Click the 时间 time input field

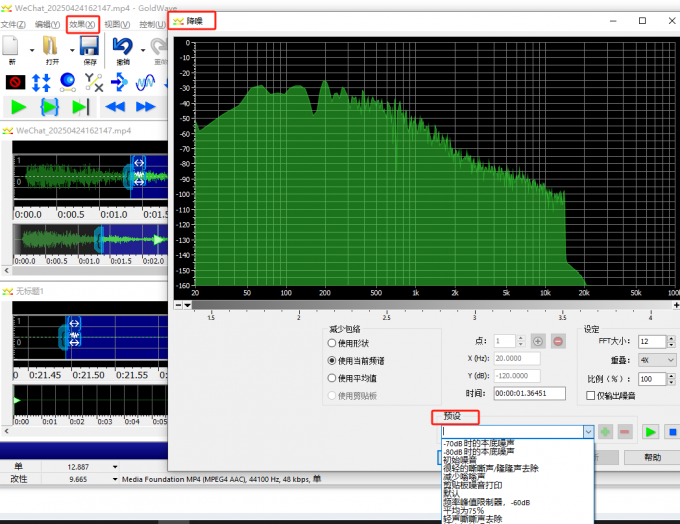530,393
